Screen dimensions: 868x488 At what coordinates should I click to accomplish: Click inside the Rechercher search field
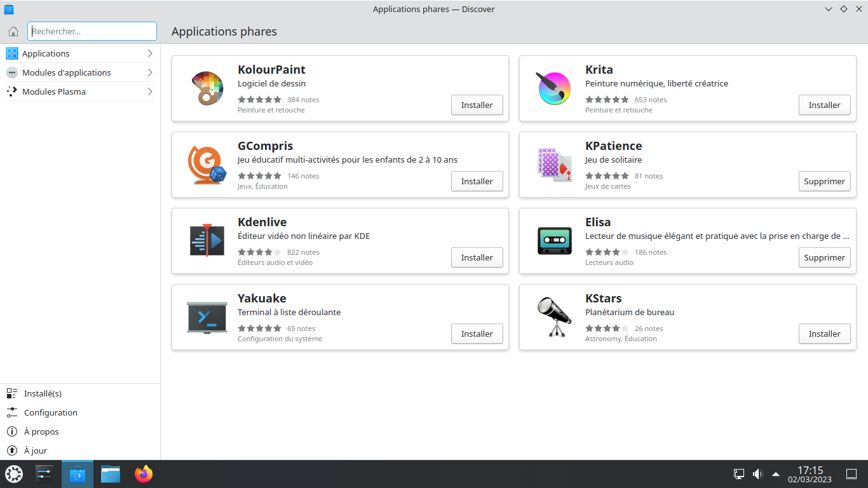(x=92, y=30)
